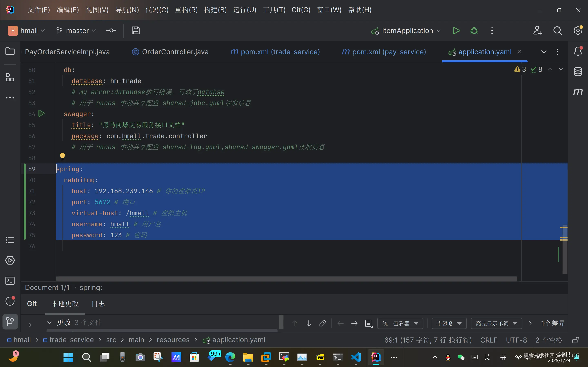The height and width of the screenshot is (367, 588).
Task: Expand the ItemApplication run configuration dropdown
Action: tap(439, 31)
